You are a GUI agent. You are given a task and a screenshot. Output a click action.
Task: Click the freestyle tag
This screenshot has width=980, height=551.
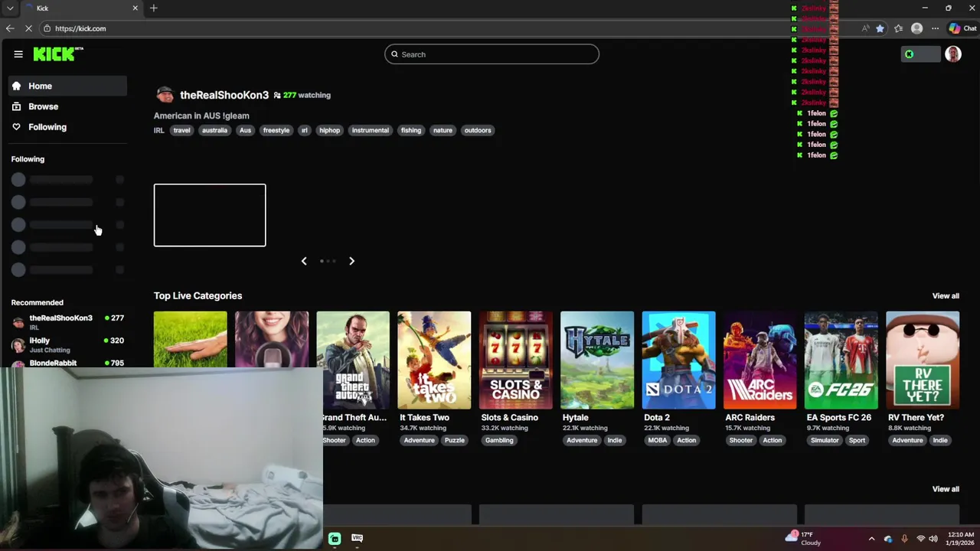276,130
